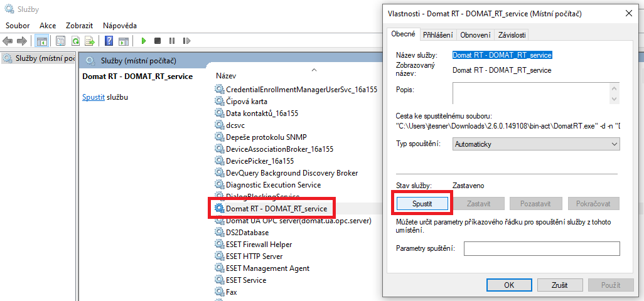Click the gear icon next to Čipová karta
Viewport: 644px width, 301px height.
pos(220,102)
